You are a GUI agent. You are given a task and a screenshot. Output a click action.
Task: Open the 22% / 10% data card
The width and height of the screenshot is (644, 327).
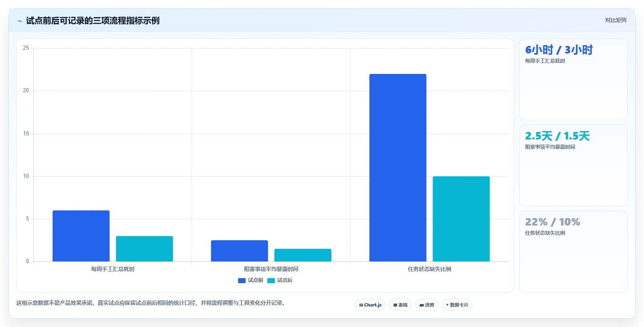click(573, 251)
